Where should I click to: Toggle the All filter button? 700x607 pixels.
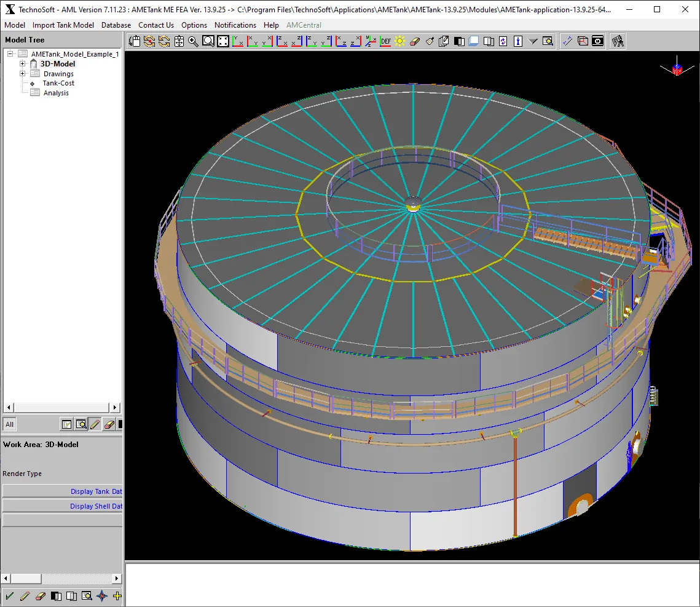point(9,424)
